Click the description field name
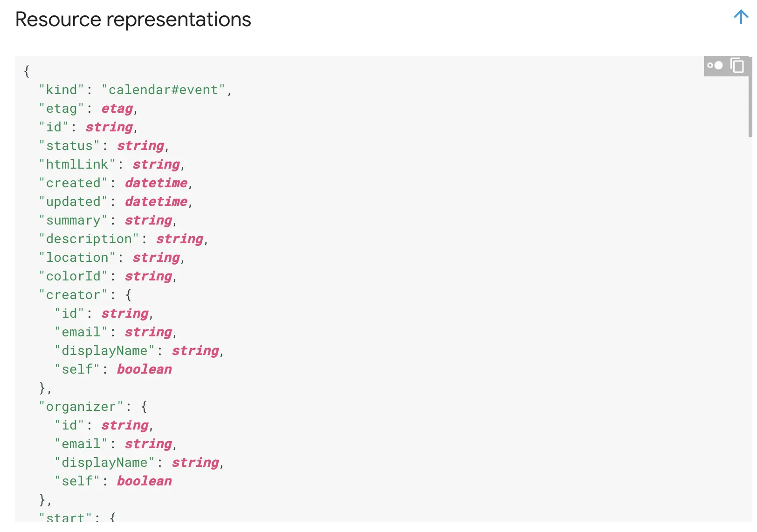This screenshot has width=757, height=532. tap(89, 239)
